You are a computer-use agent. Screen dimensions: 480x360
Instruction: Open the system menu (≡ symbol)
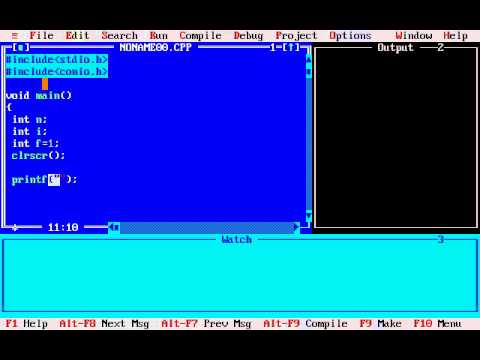click(x=15, y=36)
